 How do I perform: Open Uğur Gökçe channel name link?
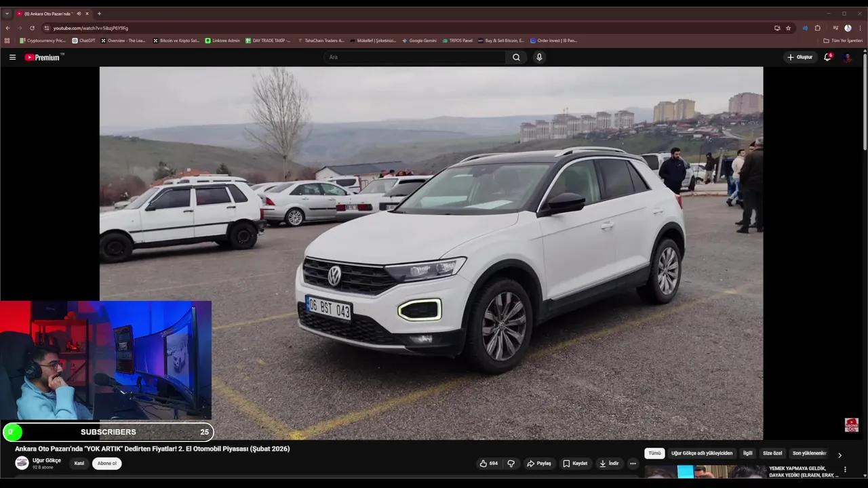pyautogui.click(x=47, y=460)
